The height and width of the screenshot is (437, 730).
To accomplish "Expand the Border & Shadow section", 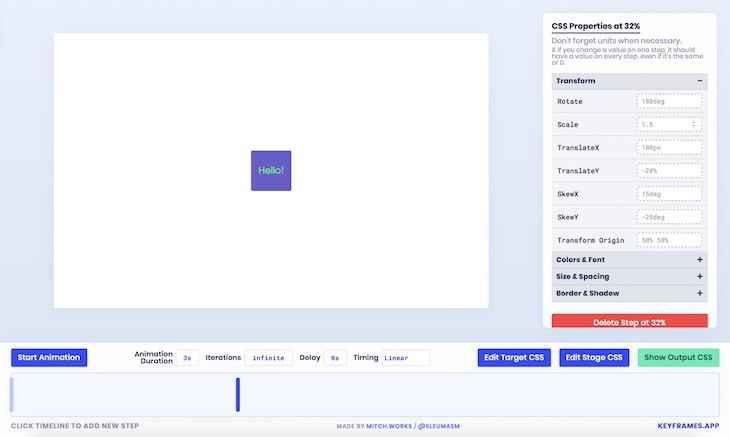I will click(699, 294).
